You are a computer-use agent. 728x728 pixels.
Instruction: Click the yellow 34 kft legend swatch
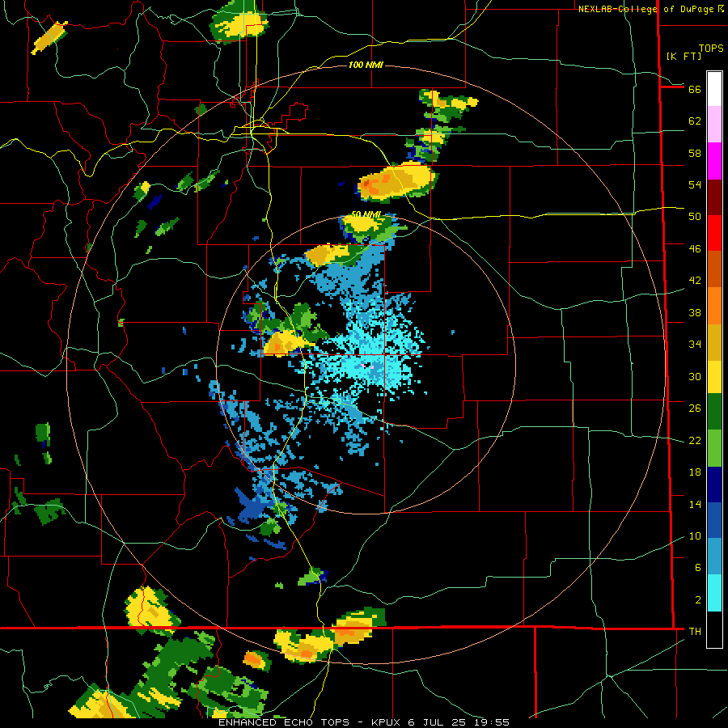pos(714,377)
